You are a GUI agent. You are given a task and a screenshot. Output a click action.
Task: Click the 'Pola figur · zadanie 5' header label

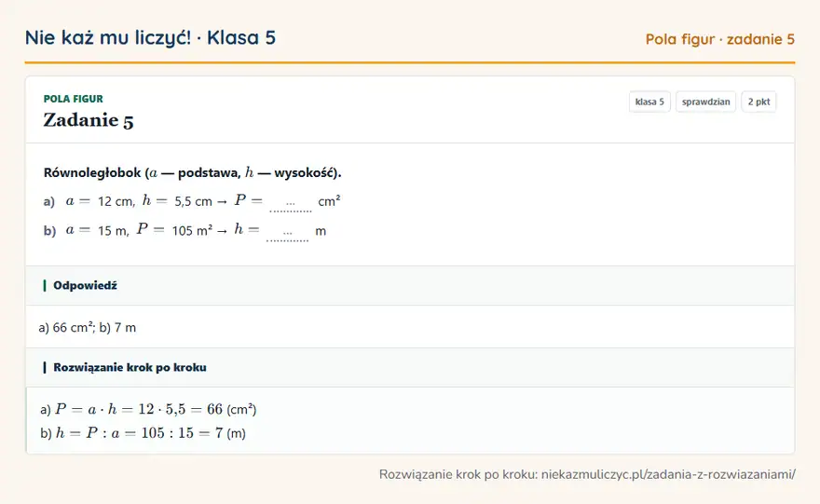pos(720,39)
